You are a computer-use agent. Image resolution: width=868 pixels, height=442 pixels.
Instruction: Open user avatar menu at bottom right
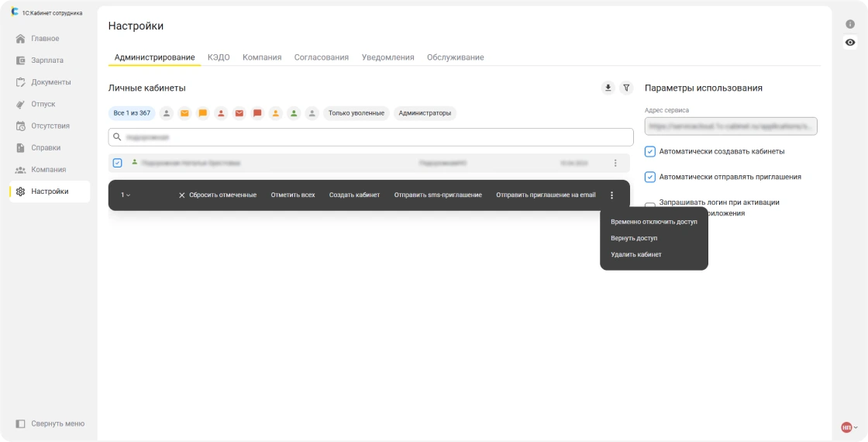click(849, 427)
